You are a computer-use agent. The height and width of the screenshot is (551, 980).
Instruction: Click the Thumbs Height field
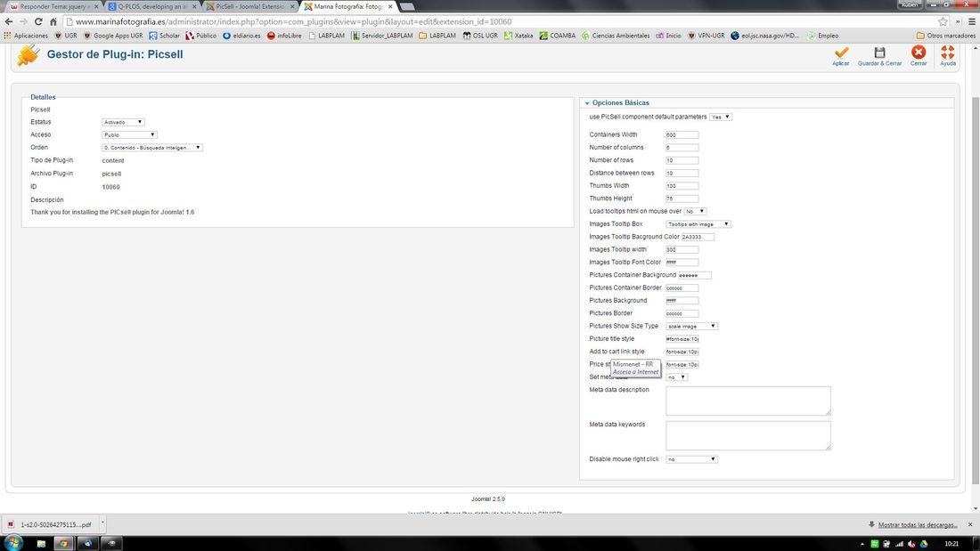[x=682, y=199]
